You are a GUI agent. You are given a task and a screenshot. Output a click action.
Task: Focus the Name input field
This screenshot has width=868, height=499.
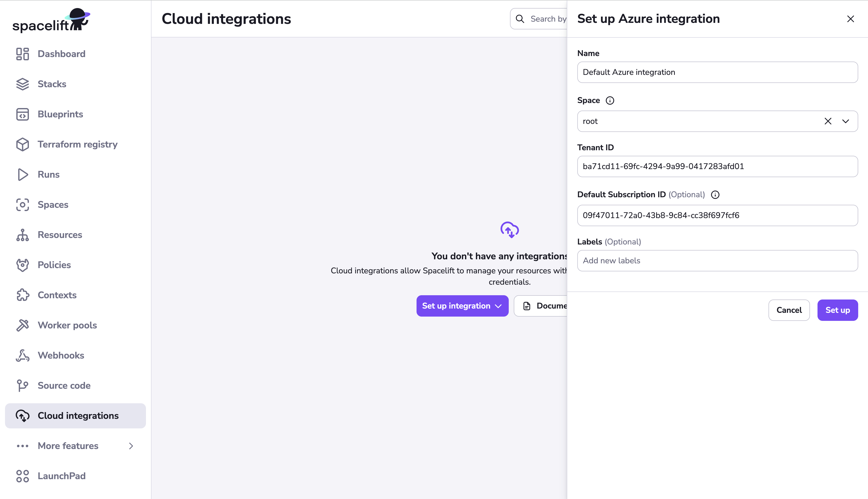(x=718, y=72)
